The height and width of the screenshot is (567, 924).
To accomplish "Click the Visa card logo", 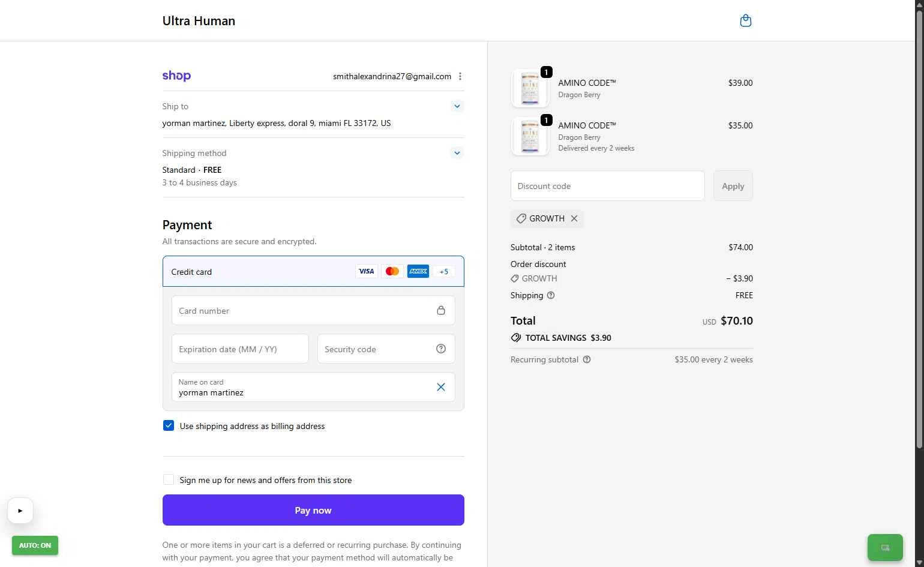I will click(x=367, y=271).
